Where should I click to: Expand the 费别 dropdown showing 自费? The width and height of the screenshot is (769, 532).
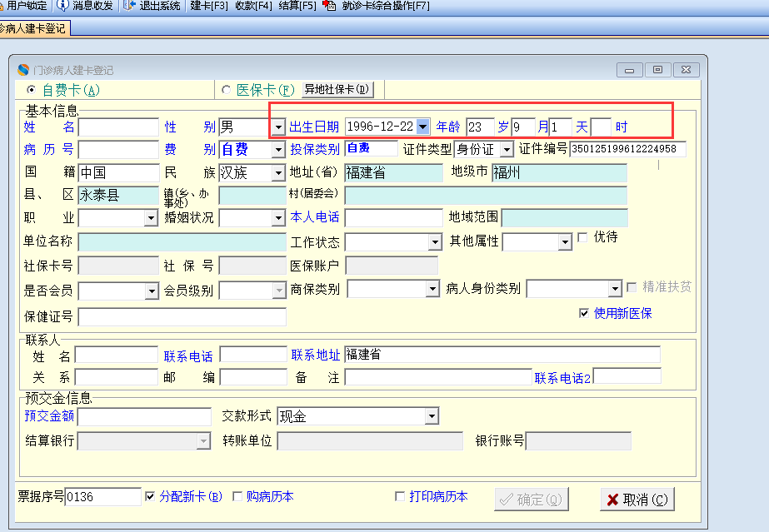[278, 149]
